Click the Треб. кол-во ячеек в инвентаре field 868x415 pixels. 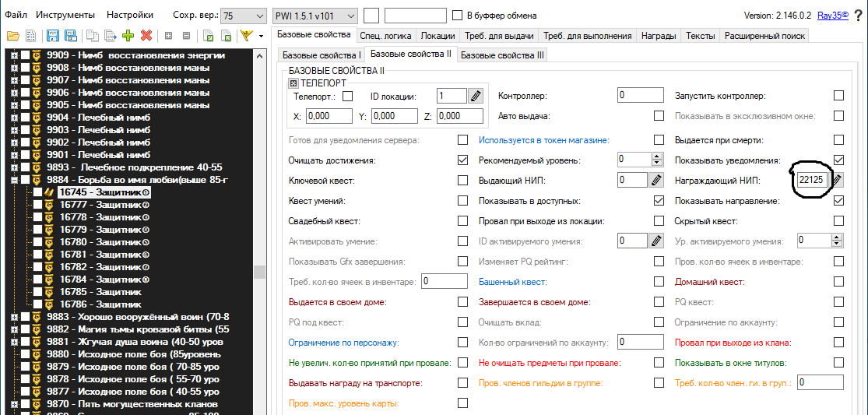(x=445, y=281)
